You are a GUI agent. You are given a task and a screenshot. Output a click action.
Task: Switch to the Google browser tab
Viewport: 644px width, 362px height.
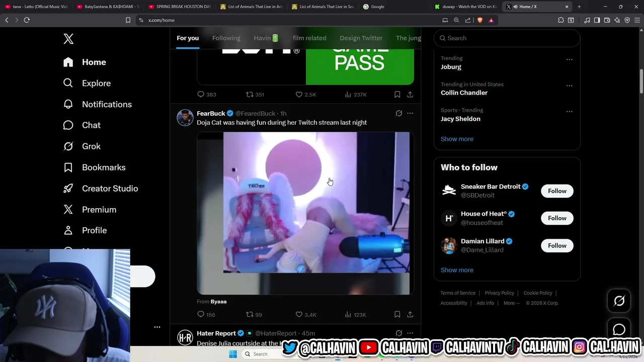coord(394,7)
